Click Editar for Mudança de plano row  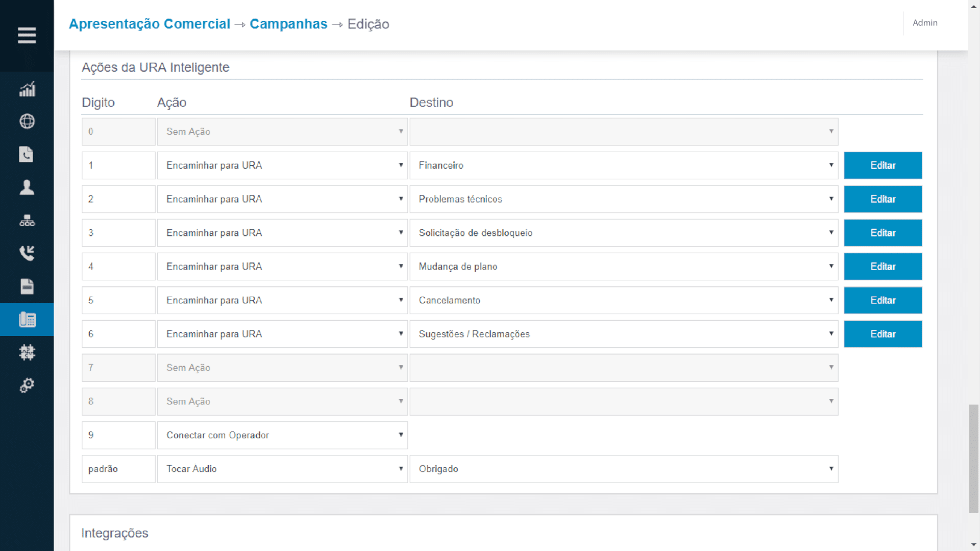point(883,267)
